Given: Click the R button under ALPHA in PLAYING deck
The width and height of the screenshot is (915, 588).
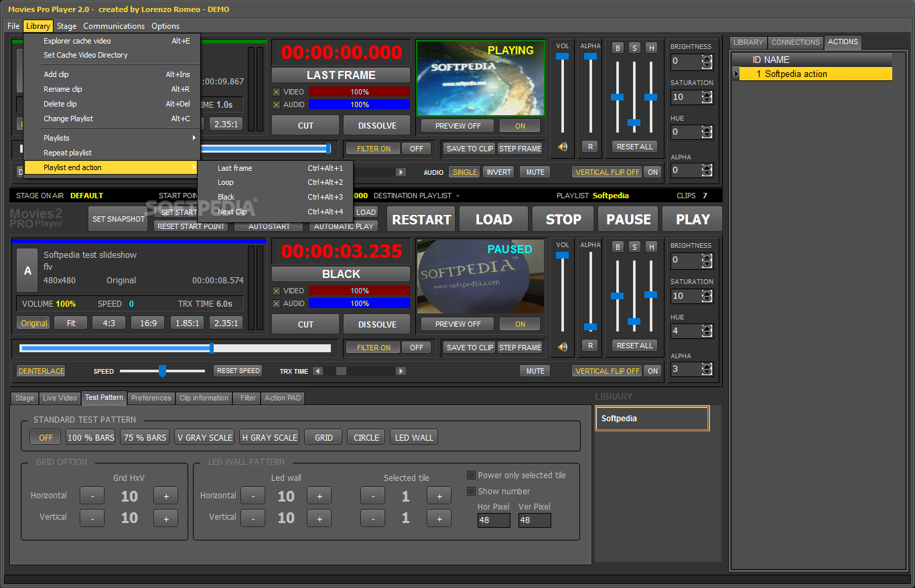Looking at the screenshot, I should tap(589, 147).
